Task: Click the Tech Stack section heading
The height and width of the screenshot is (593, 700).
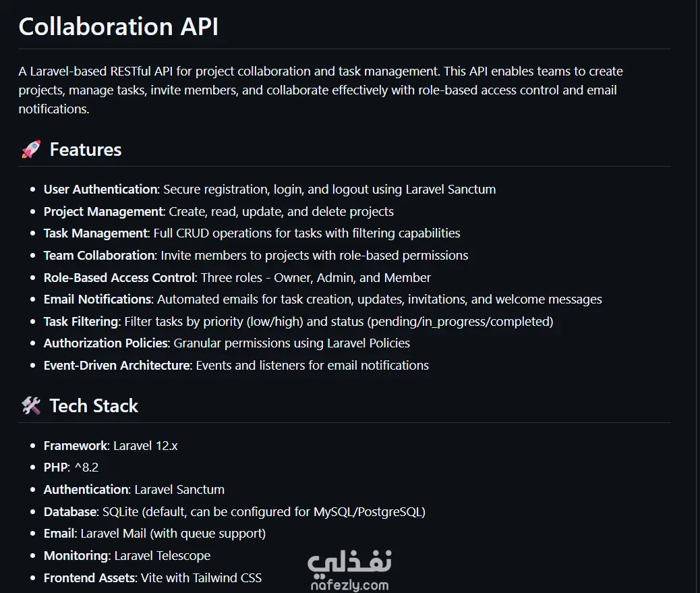Action: pyautogui.click(x=94, y=406)
